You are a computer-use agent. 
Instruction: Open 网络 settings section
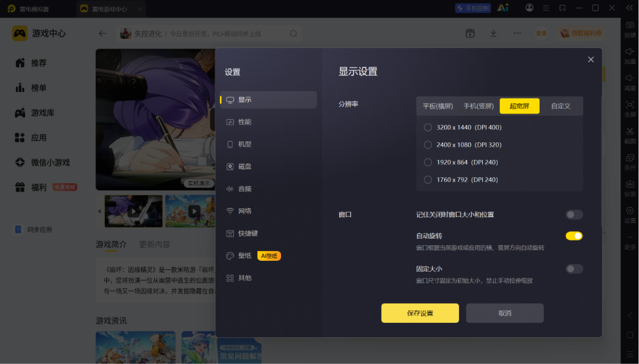pyautogui.click(x=269, y=211)
